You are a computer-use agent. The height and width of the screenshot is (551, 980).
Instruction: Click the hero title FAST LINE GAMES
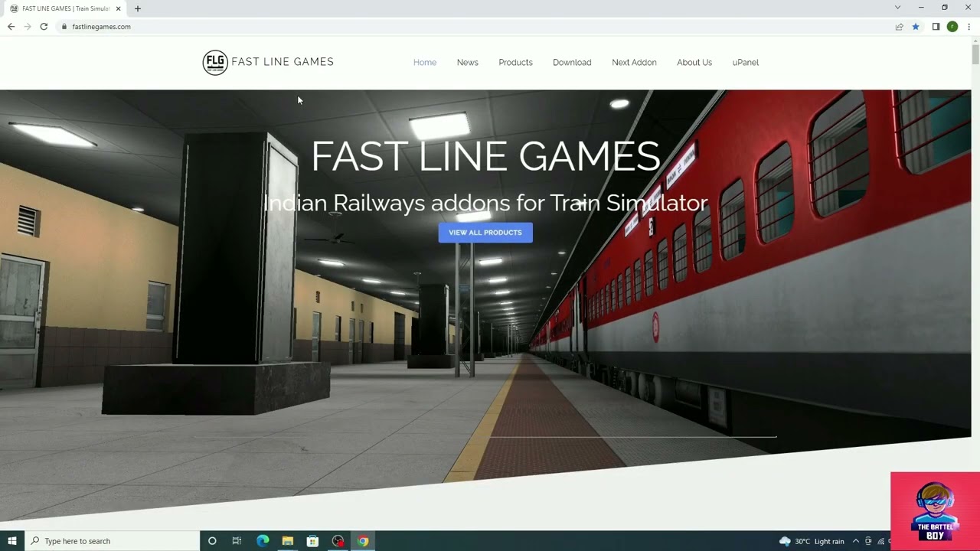485,156
